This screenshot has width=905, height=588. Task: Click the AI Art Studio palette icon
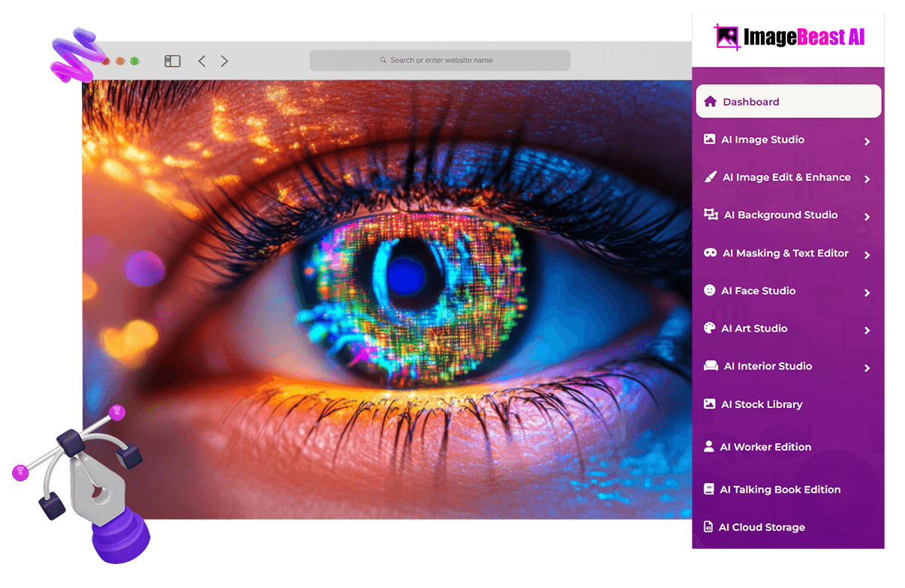pyautogui.click(x=709, y=328)
